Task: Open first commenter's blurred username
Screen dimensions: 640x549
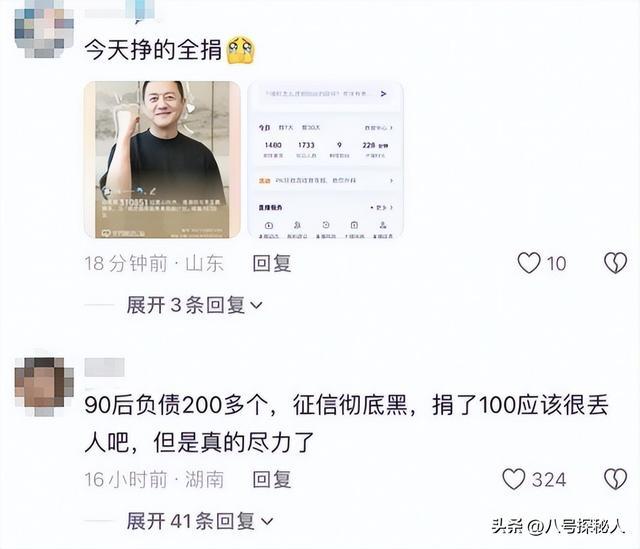Action: [119, 11]
